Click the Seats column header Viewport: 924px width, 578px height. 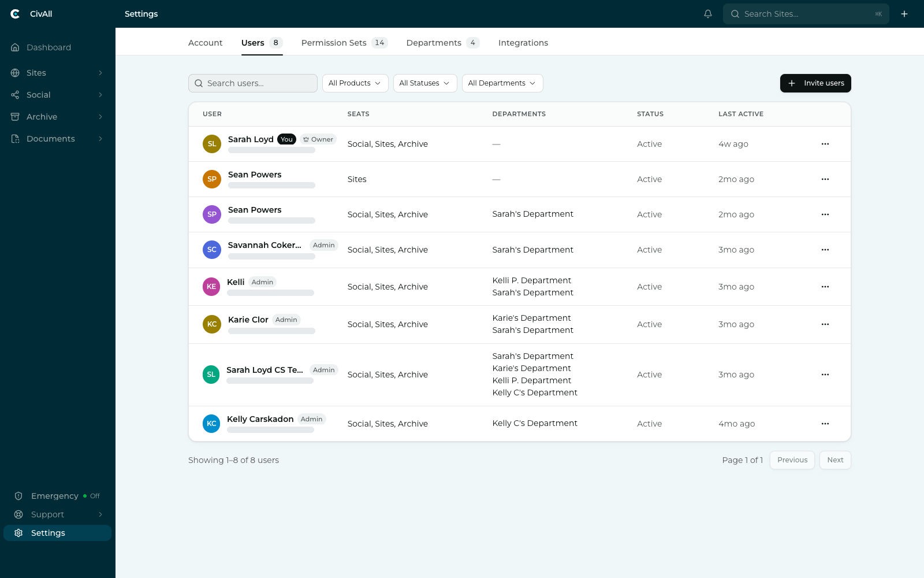pyautogui.click(x=358, y=114)
